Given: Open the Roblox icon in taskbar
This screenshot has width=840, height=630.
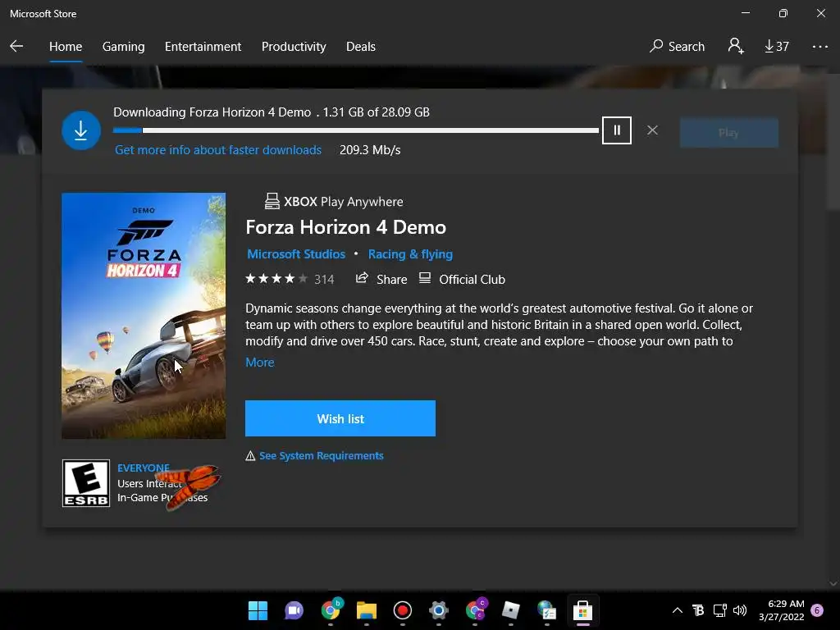Looking at the screenshot, I should click(510, 610).
